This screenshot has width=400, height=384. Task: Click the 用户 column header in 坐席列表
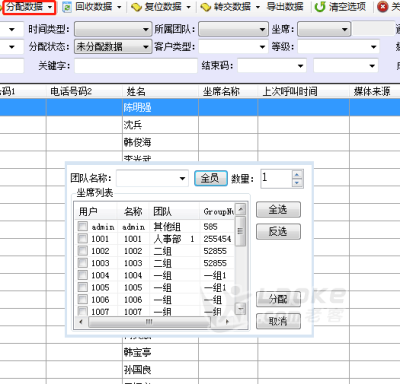[96, 211]
